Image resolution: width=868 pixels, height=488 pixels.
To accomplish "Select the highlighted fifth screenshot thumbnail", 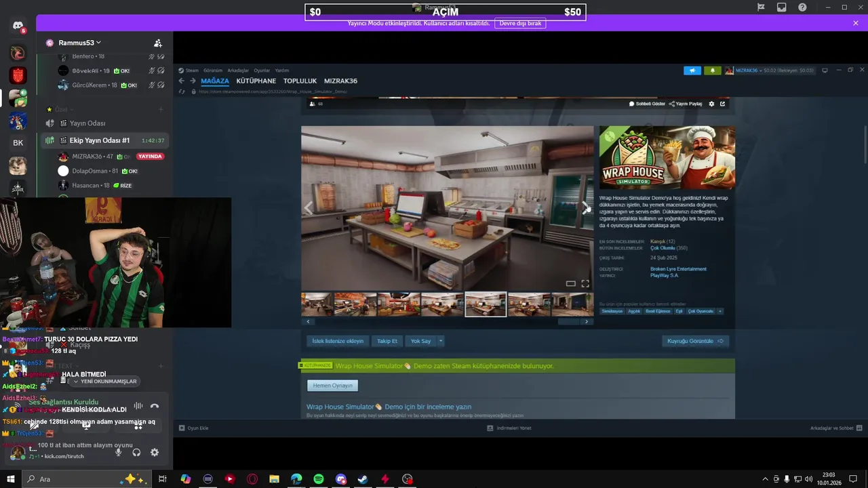I will (486, 304).
